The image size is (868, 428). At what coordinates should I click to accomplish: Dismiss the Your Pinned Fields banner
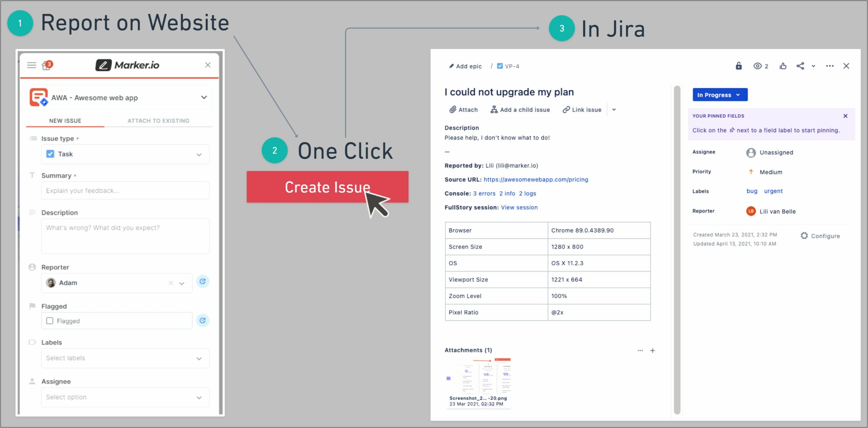846,116
